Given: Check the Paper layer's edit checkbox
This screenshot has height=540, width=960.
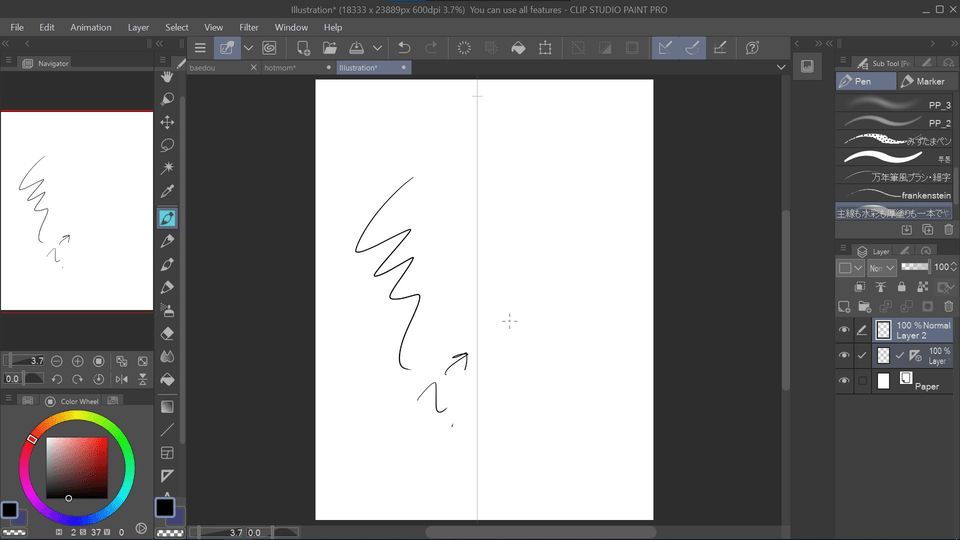Looking at the screenshot, I should coord(863,381).
